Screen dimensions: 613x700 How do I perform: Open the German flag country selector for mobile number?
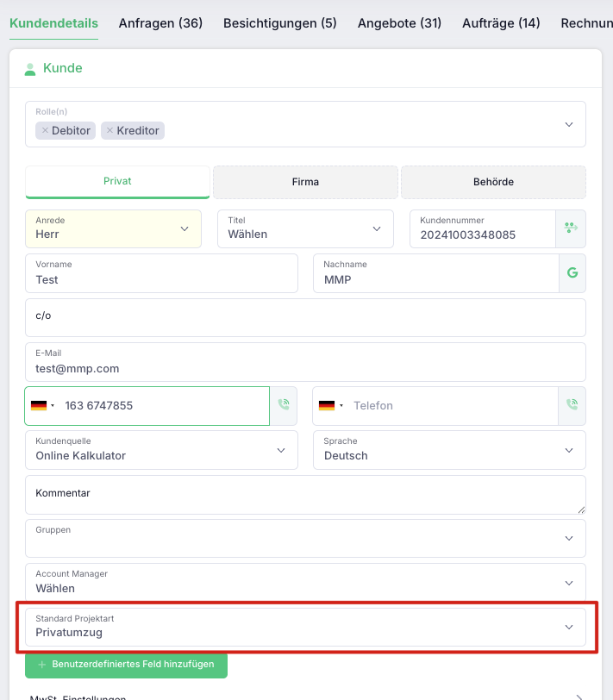pos(42,405)
